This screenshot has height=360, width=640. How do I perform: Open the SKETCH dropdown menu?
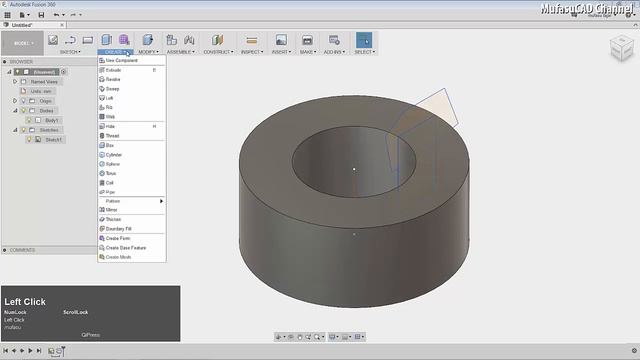(x=70, y=52)
